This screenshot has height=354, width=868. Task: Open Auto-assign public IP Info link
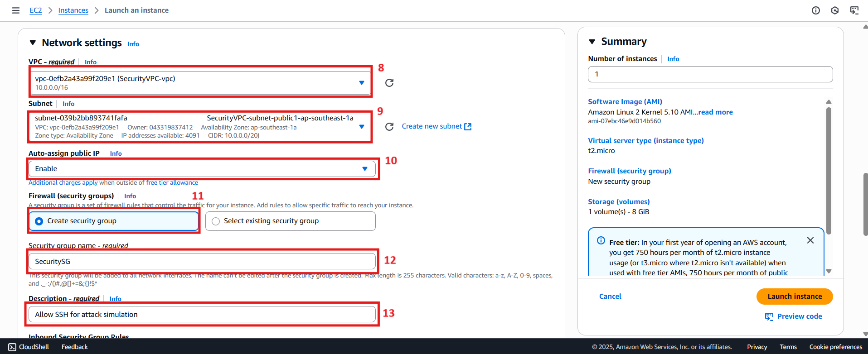116,153
